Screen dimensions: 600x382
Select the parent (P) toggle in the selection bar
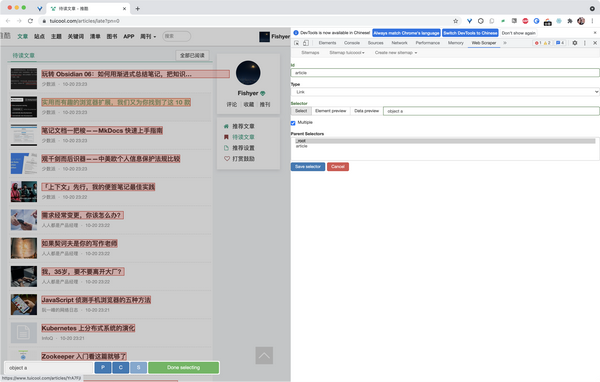coord(103,367)
